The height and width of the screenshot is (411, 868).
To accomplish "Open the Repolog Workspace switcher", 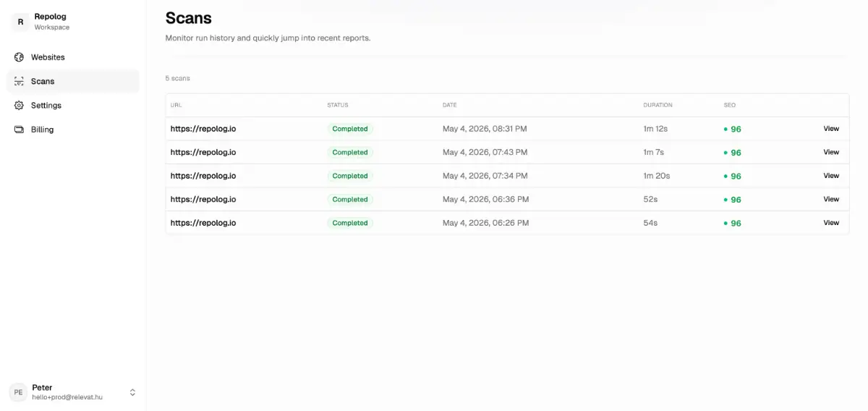I will tap(72, 22).
